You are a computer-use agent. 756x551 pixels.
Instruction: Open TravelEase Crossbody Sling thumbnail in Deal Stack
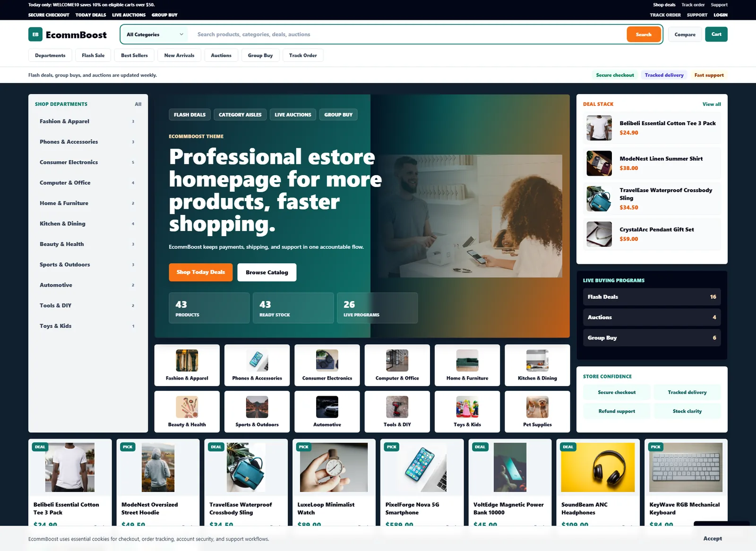(599, 199)
